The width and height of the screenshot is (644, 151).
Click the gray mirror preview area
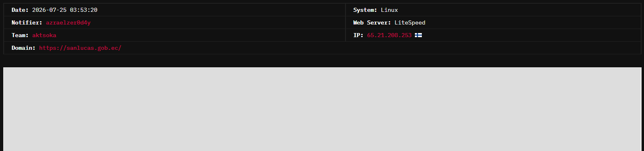pyautogui.click(x=322, y=109)
